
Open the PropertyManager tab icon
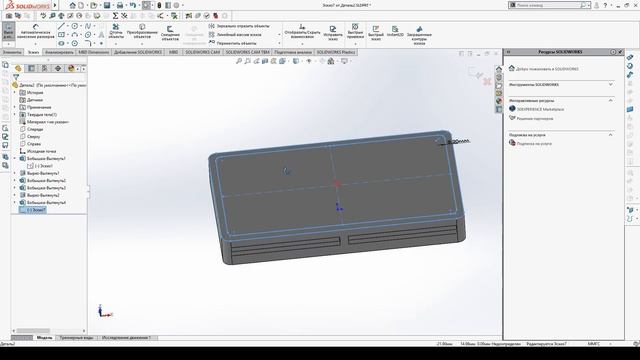[x=31, y=68]
